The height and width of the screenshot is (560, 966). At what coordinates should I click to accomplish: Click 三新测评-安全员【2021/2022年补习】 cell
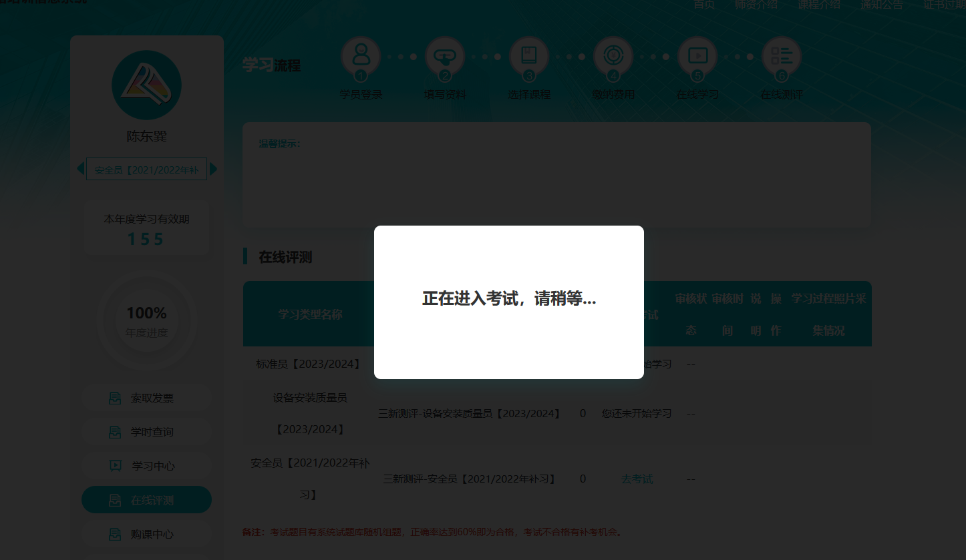pyautogui.click(x=470, y=479)
